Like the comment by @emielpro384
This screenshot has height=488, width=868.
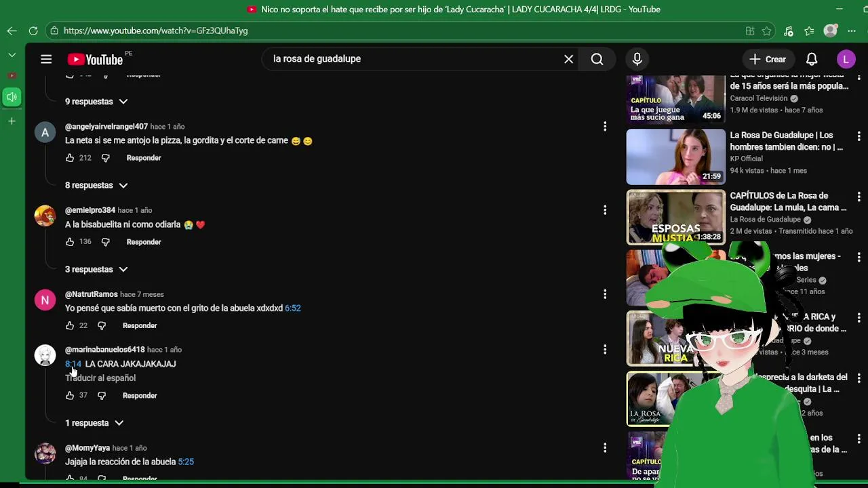point(69,242)
